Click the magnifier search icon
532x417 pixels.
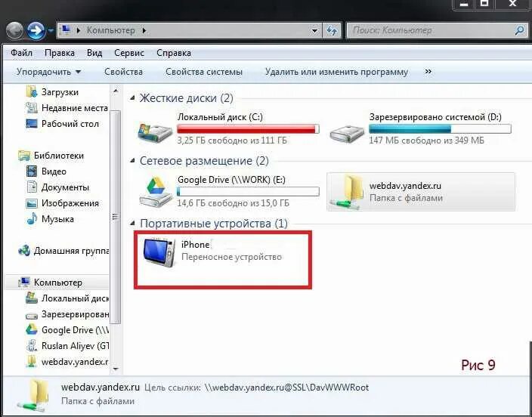[520, 30]
